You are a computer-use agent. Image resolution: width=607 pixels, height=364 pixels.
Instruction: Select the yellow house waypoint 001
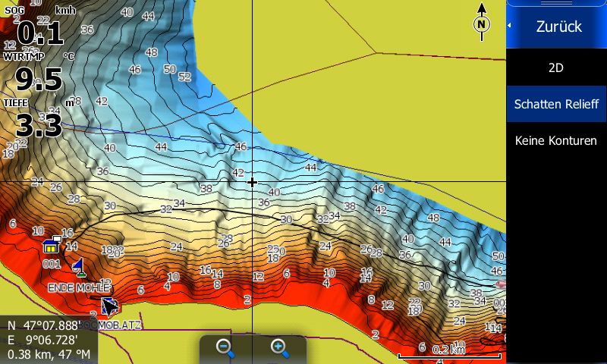coord(52,247)
